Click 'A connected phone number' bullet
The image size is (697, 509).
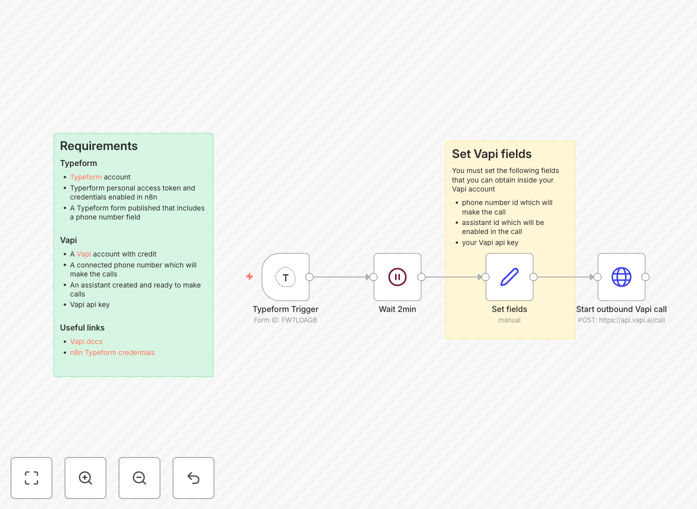(133, 269)
